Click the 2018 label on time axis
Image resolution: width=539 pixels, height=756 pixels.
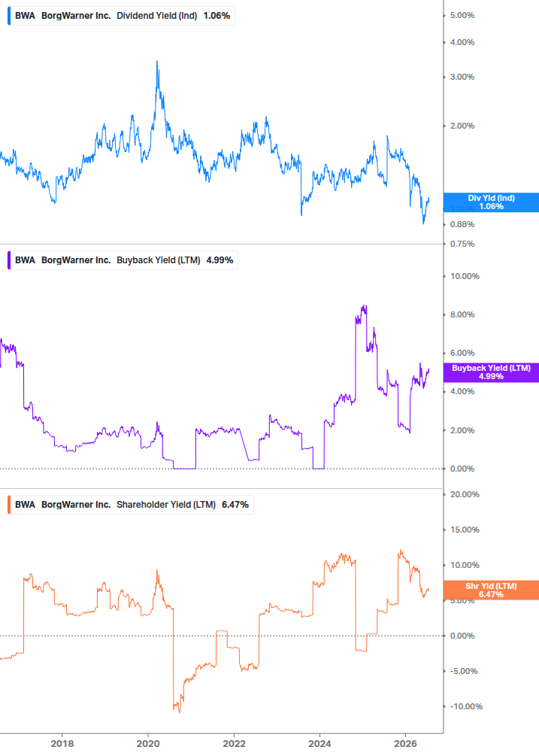pyautogui.click(x=62, y=743)
